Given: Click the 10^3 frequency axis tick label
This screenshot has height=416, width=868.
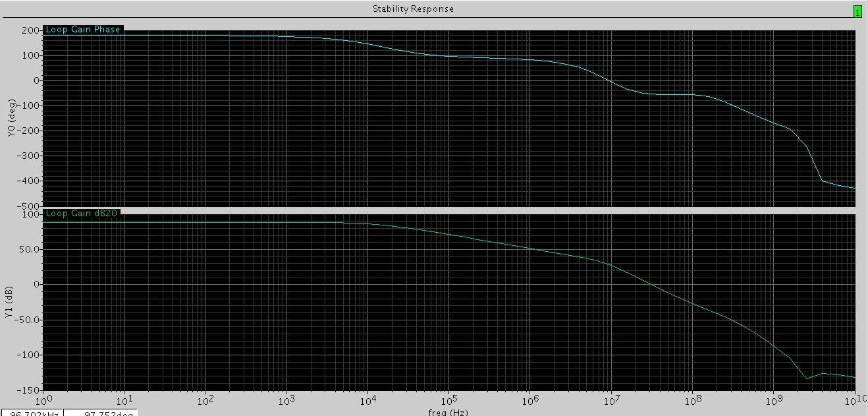Looking at the screenshot, I should [286, 400].
